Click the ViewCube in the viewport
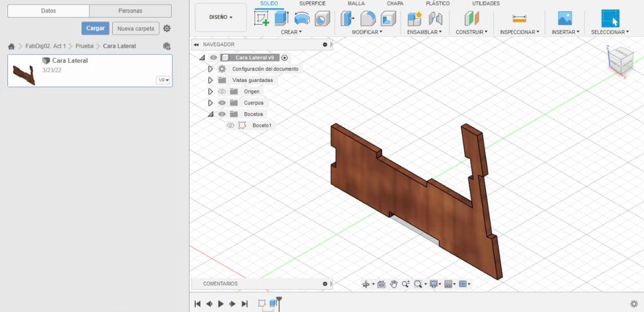 click(x=620, y=58)
